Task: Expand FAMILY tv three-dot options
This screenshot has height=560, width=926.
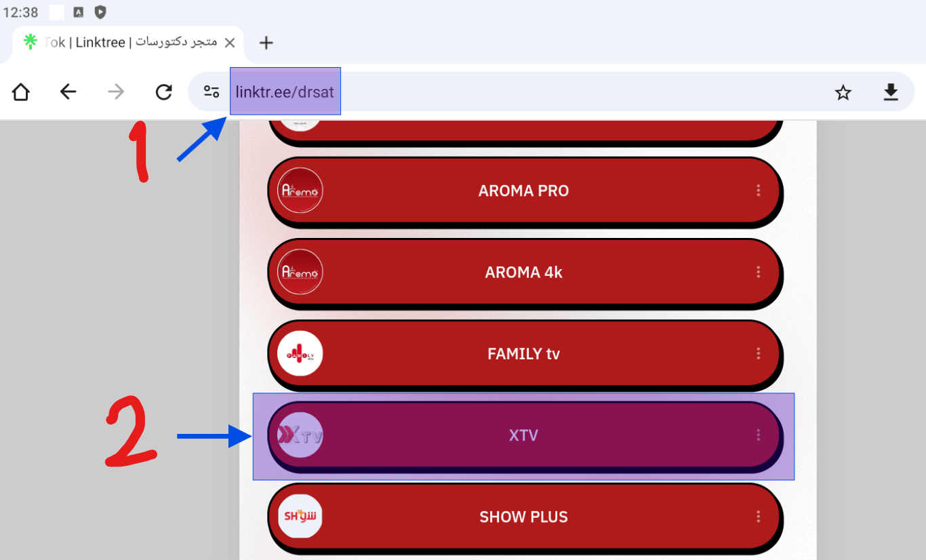Action: (x=758, y=354)
